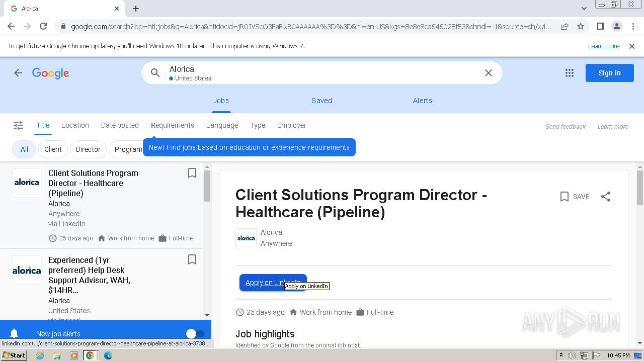Reload the current page
644x362 pixels.
43,26
